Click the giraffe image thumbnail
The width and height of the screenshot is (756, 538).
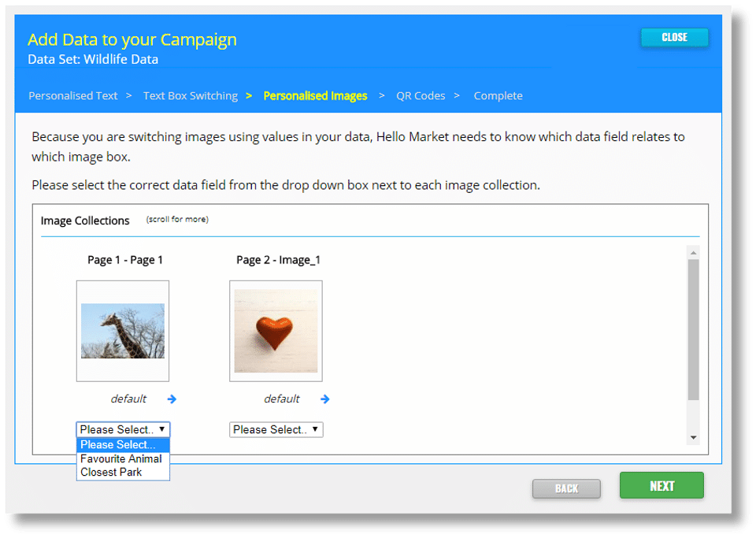coord(123,331)
